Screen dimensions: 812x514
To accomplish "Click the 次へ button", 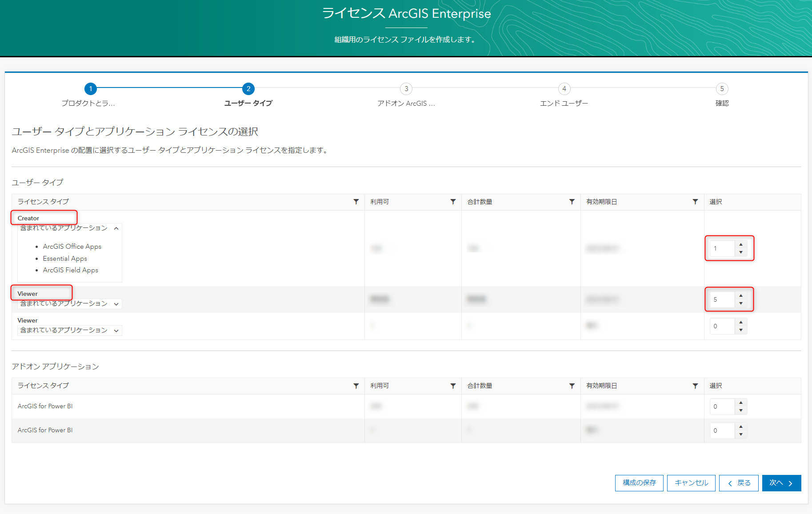I will (781, 483).
